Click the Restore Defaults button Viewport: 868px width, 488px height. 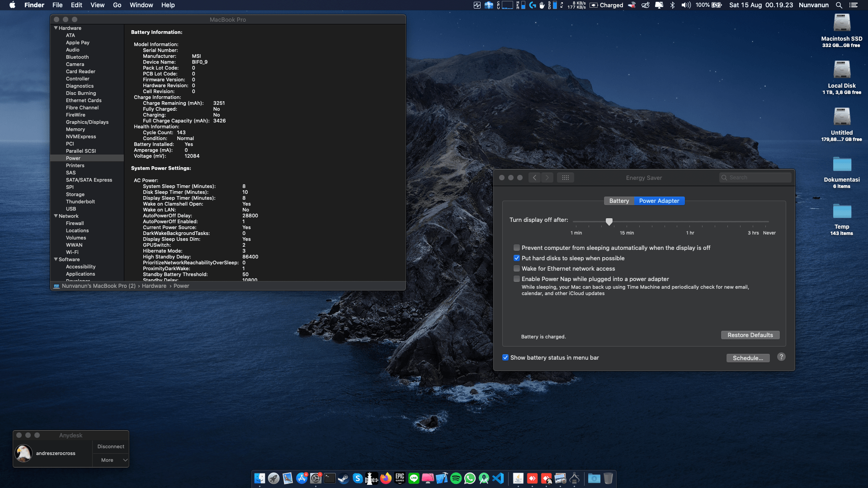[x=750, y=335]
